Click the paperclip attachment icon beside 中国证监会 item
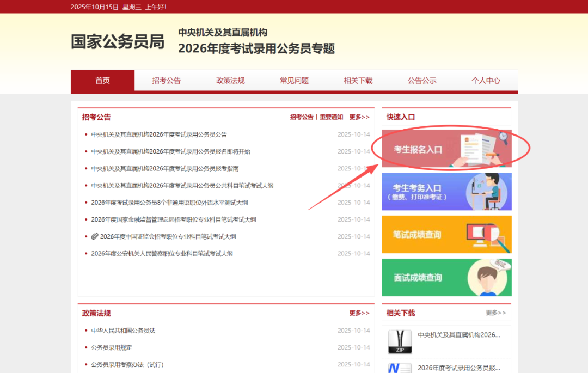 point(95,236)
